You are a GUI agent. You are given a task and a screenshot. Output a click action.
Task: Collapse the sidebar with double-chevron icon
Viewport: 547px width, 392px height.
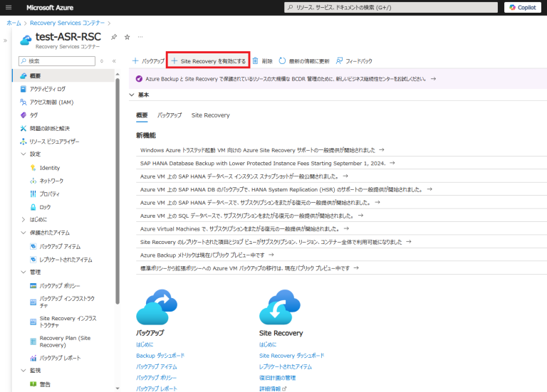point(114,61)
